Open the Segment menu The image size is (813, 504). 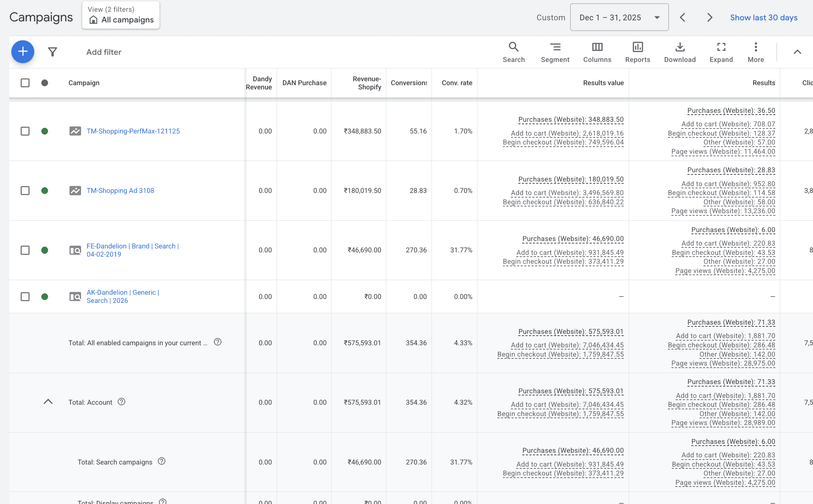[x=555, y=52]
